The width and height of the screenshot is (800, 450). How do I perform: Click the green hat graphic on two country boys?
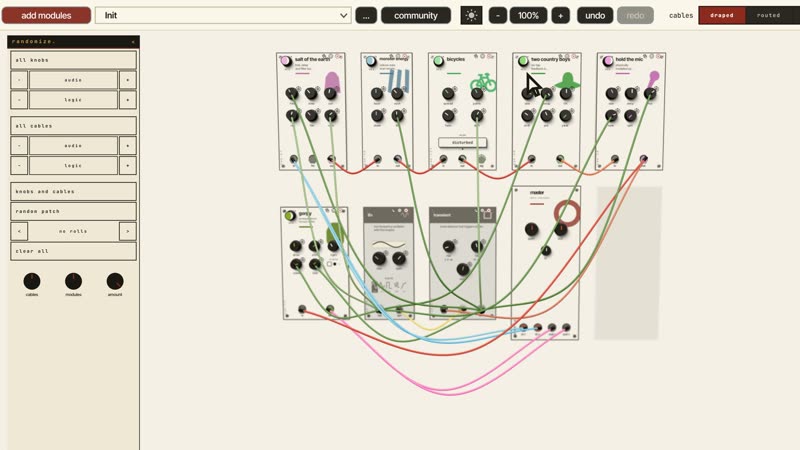567,81
